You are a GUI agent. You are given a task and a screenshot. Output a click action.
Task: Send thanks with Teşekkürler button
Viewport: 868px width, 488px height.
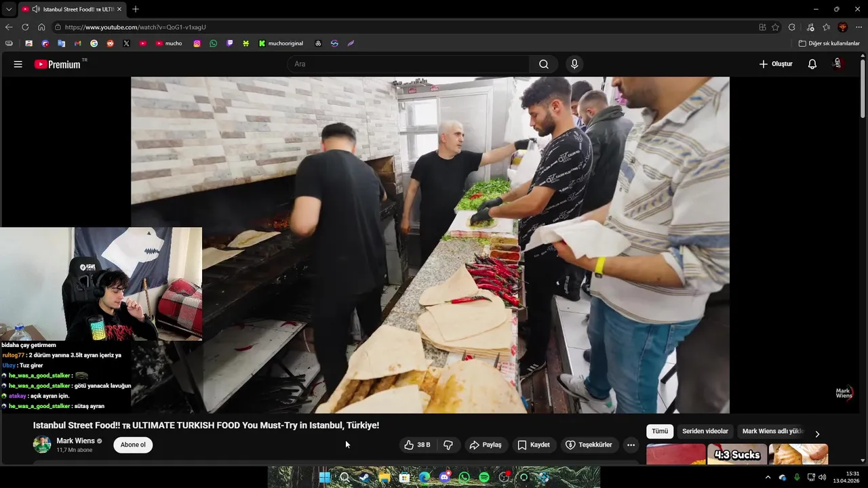pyautogui.click(x=589, y=445)
